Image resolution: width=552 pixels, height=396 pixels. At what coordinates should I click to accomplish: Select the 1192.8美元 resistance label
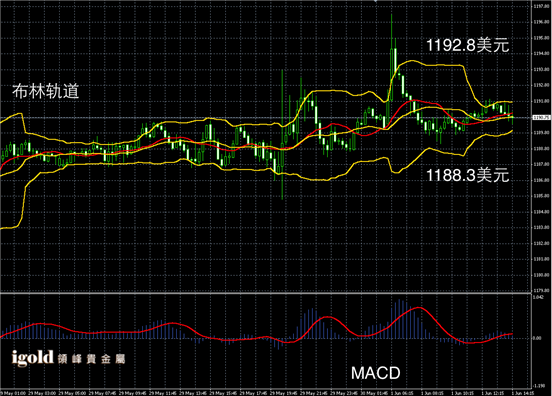click(x=468, y=45)
